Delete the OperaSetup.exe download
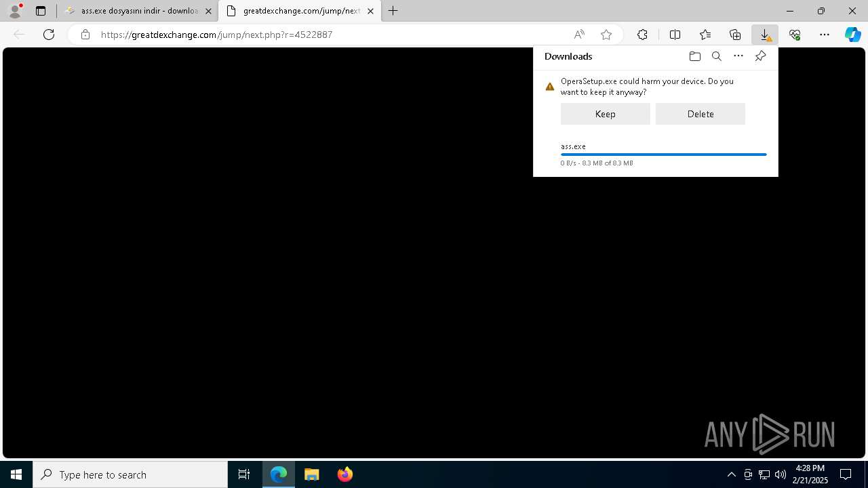Image resolution: width=868 pixels, height=488 pixels. click(x=701, y=114)
